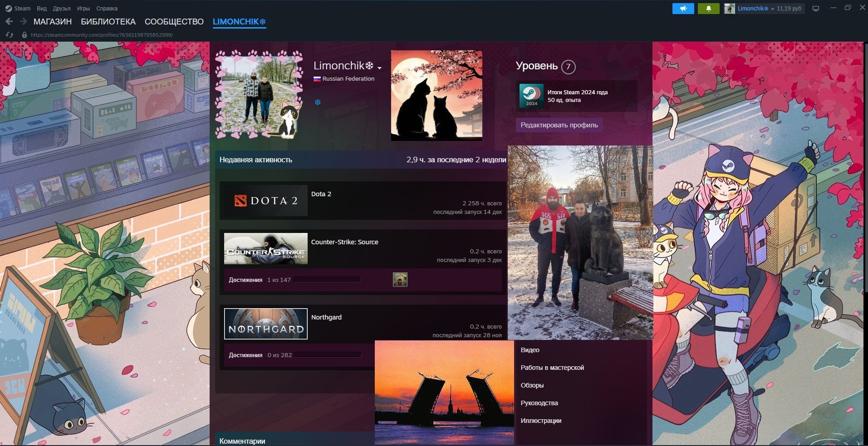Open the profile avatar with paw frame
The width and height of the screenshot is (868, 446).
(x=259, y=94)
